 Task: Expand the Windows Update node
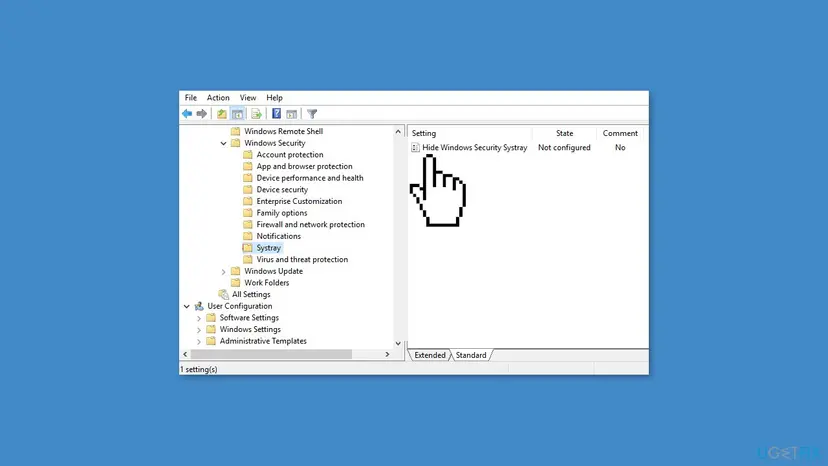pyautogui.click(x=223, y=272)
